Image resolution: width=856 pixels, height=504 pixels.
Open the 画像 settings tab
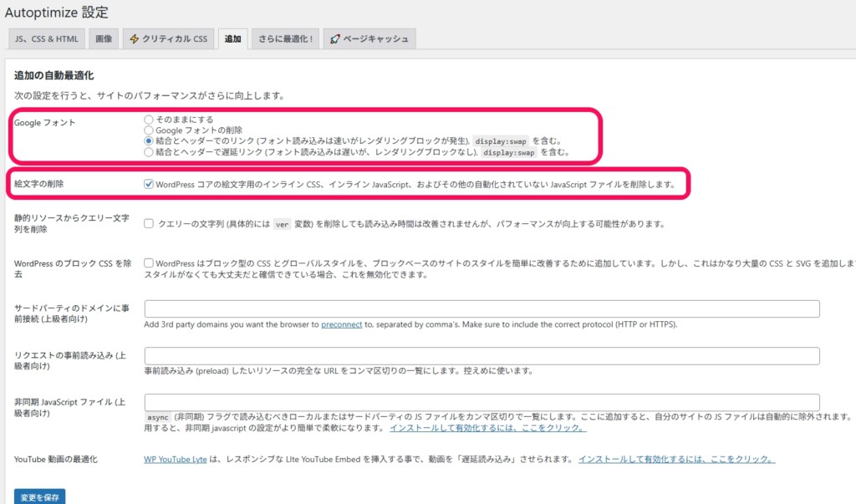tap(103, 38)
